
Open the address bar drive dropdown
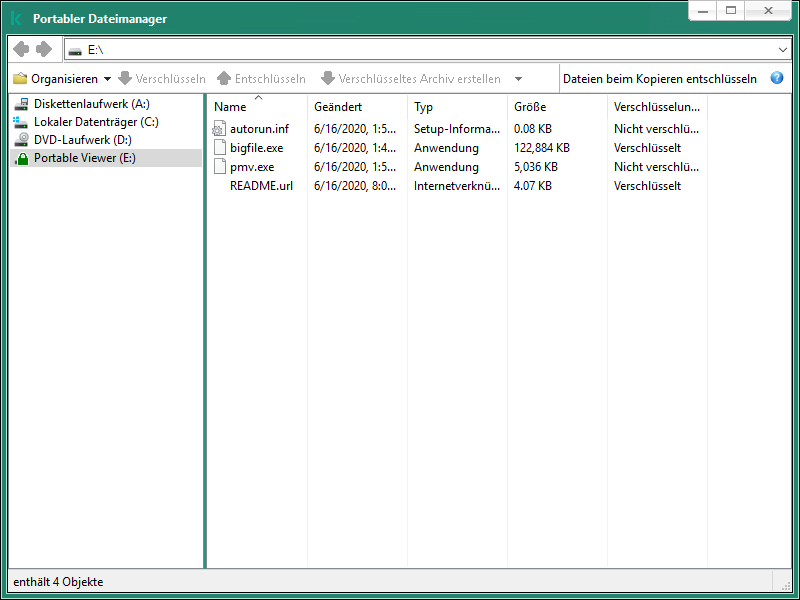pos(784,48)
